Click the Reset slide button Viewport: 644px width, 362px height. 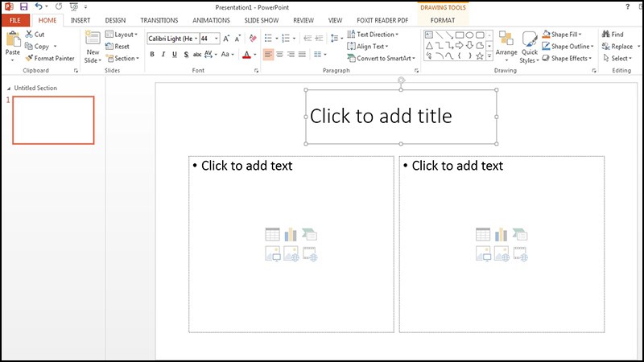point(118,47)
